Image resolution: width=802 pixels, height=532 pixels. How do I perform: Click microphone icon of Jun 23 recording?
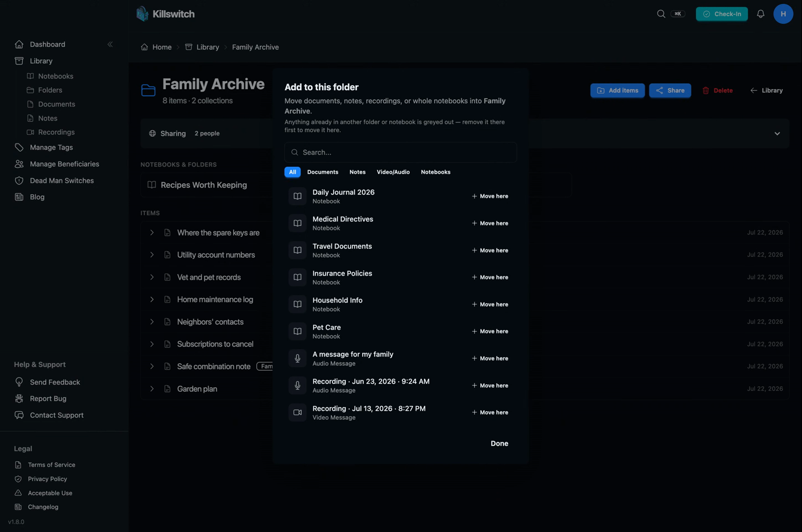coord(297,385)
